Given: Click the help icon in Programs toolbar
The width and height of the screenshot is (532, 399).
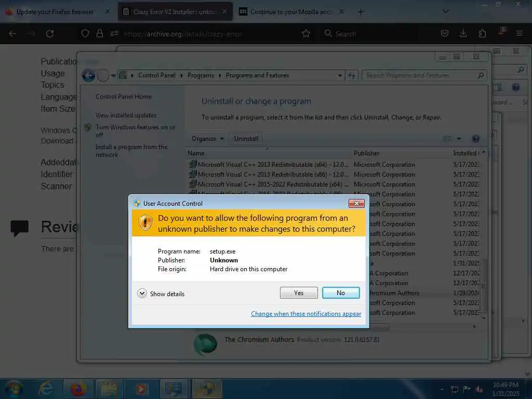Looking at the screenshot, I should (x=475, y=138).
